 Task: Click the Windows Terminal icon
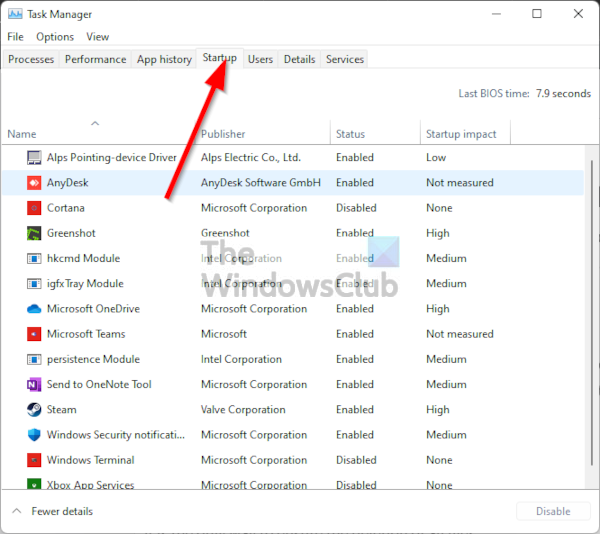point(34,460)
